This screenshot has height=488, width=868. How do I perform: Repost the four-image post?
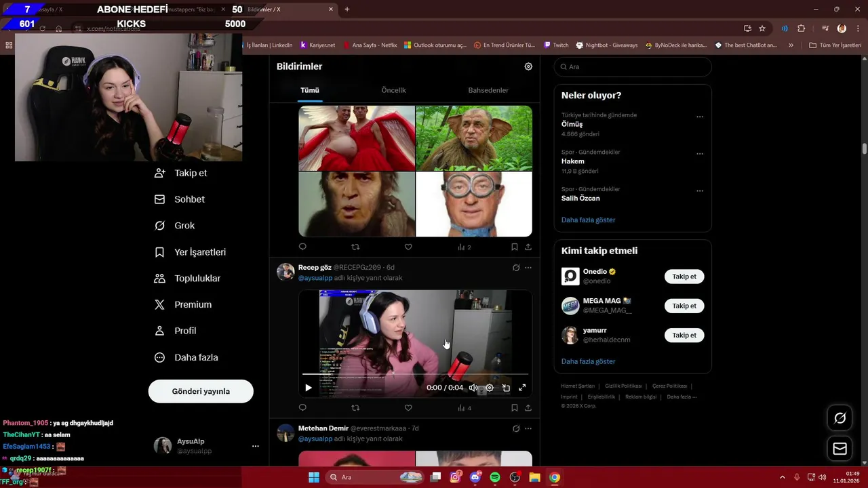(355, 247)
